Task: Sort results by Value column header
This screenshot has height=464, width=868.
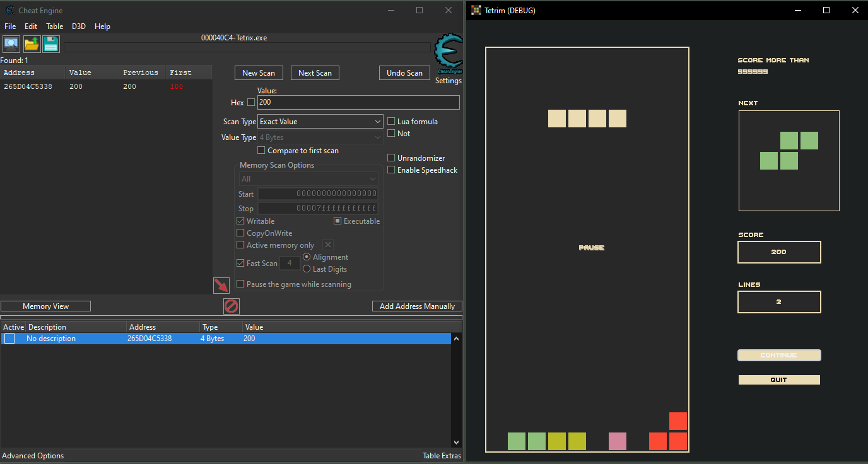Action: point(92,72)
